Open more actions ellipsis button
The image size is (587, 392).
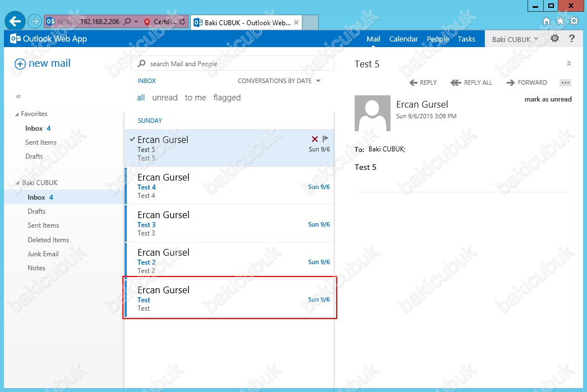coord(565,82)
